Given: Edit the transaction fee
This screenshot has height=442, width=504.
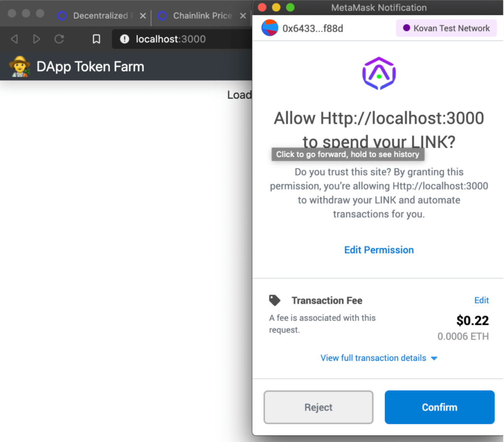Looking at the screenshot, I should [x=481, y=300].
